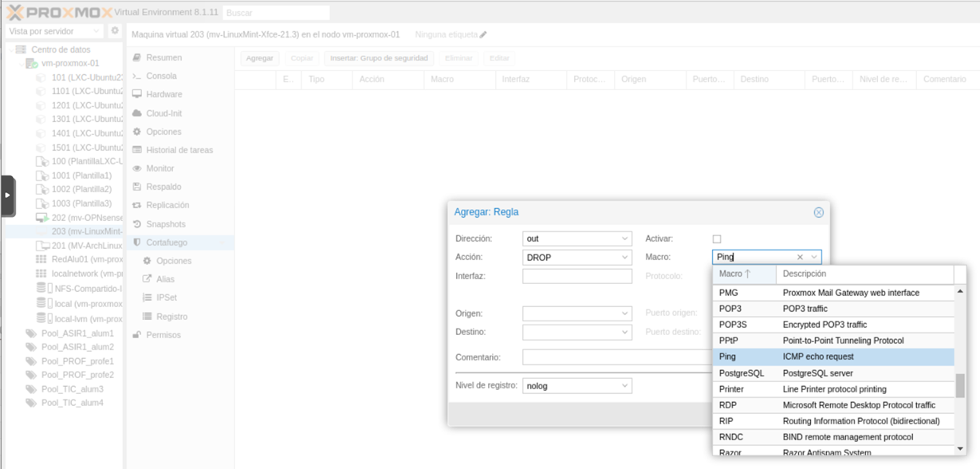
Task: Select Pool_PROF_profe2 pool
Action: pyautogui.click(x=77, y=375)
